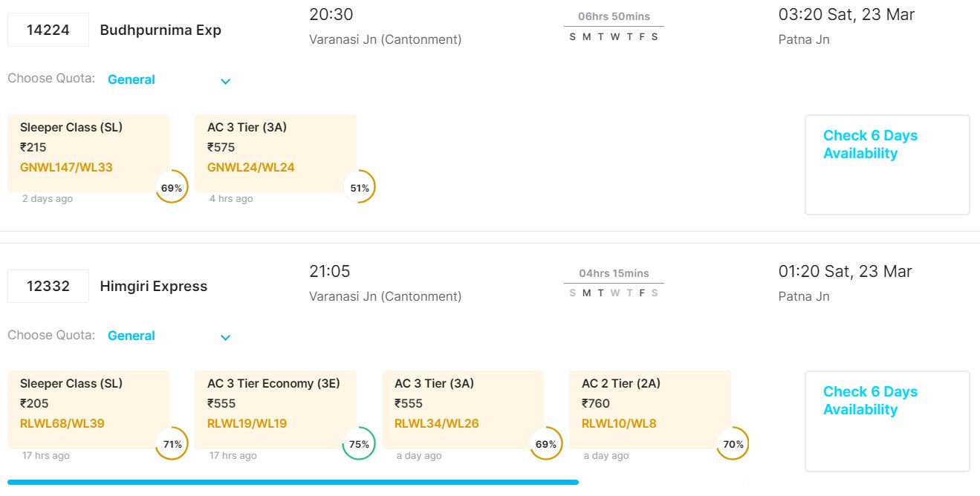Click the 71% prediction circle for Himgiri Sleeper
The height and width of the screenshot is (496, 980).
pos(172,444)
